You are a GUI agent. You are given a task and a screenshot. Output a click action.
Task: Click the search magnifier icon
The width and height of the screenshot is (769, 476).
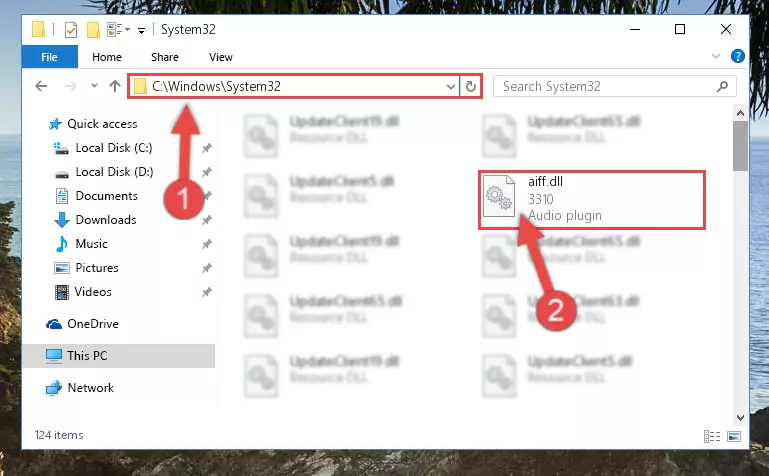tap(722, 87)
